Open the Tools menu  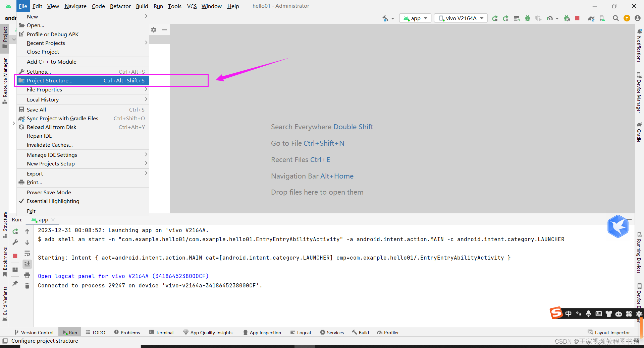(x=174, y=6)
